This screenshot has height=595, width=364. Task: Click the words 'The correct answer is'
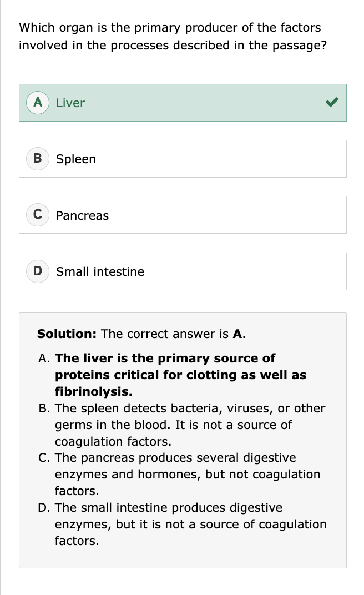[x=165, y=334]
